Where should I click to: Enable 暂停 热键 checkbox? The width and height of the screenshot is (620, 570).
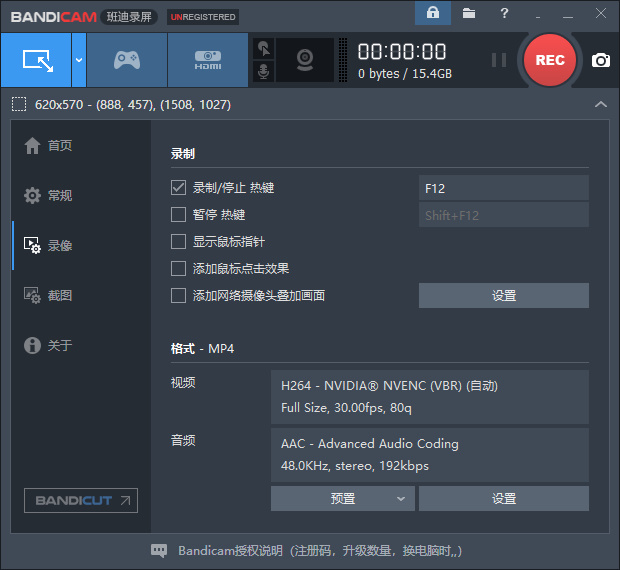coord(178,215)
